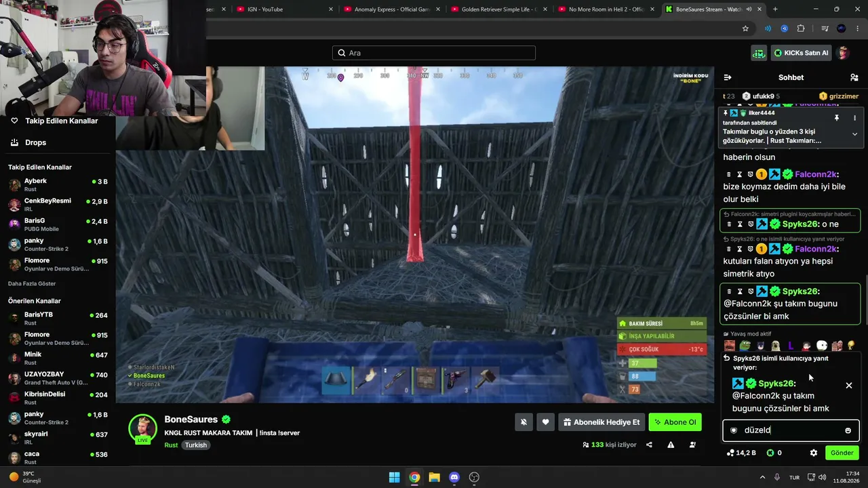The height and width of the screenshot is (488, 868).
Task: Mute audio on the BoneSaures Stream tab
Action: click(749, 9)
